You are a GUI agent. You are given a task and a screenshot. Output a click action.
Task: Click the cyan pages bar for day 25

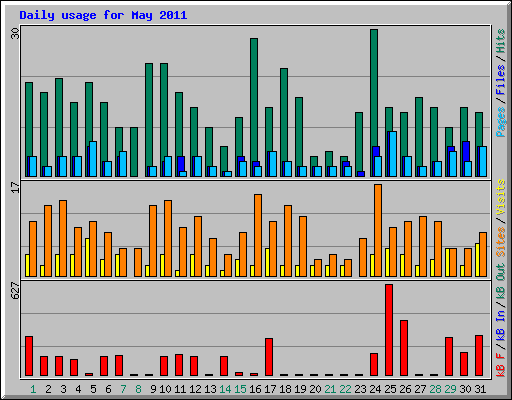tap(393, 154)
